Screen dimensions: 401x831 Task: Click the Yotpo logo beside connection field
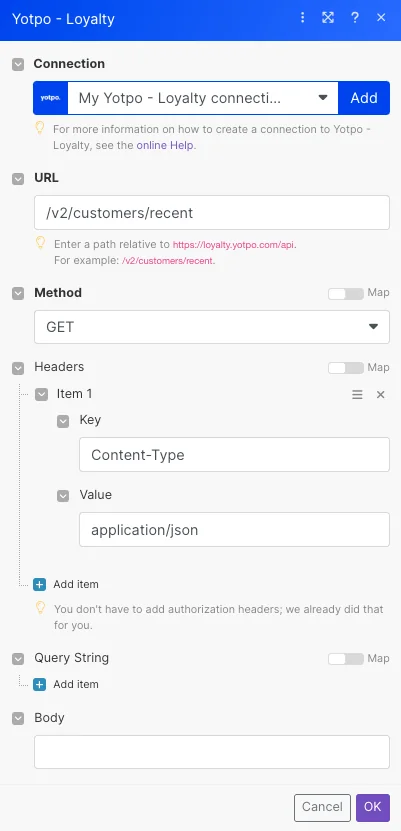51,98
